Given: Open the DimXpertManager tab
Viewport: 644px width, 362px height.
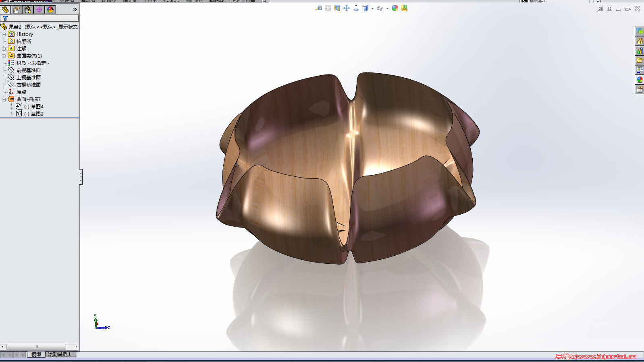Looking at the screenshot, I should (39, 10).
